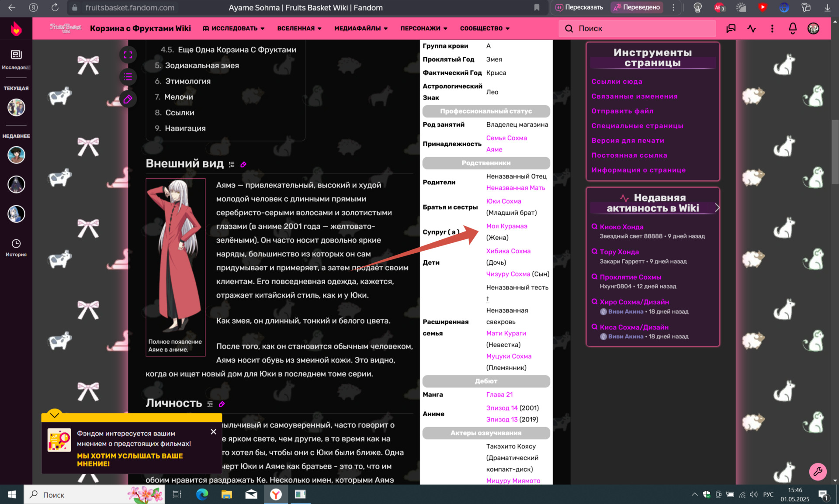
Task: Click the fullscreen expand icon beside contents
Action: (128, 55)
